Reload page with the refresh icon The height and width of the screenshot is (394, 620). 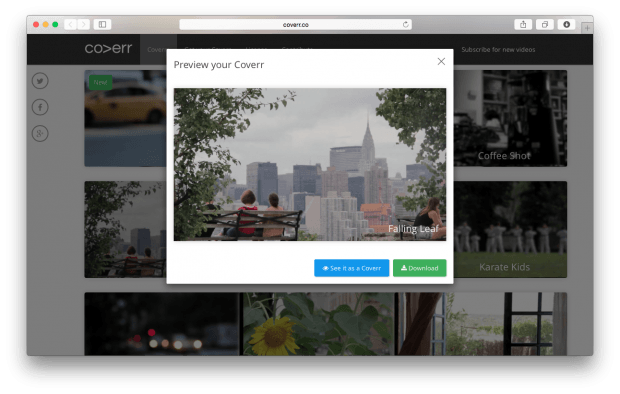(405, 25)
